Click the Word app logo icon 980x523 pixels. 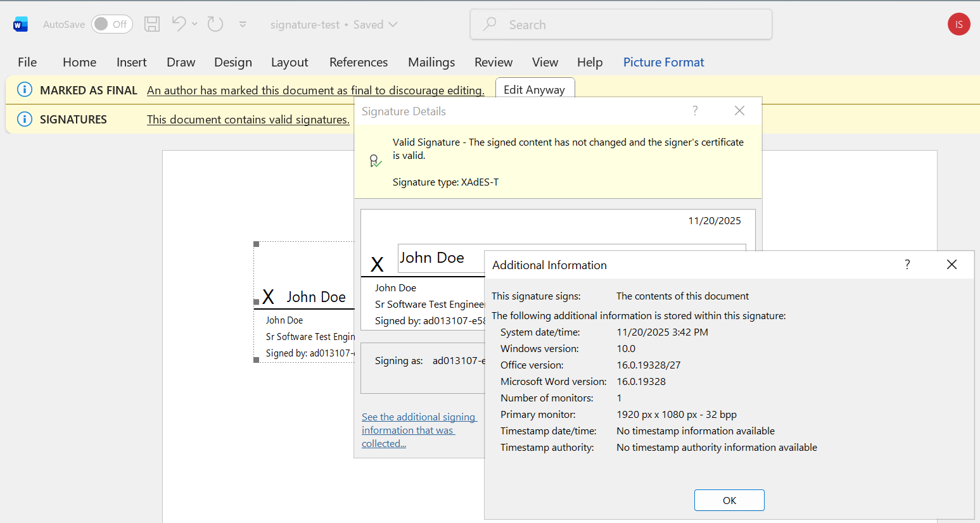coord(20,25)
